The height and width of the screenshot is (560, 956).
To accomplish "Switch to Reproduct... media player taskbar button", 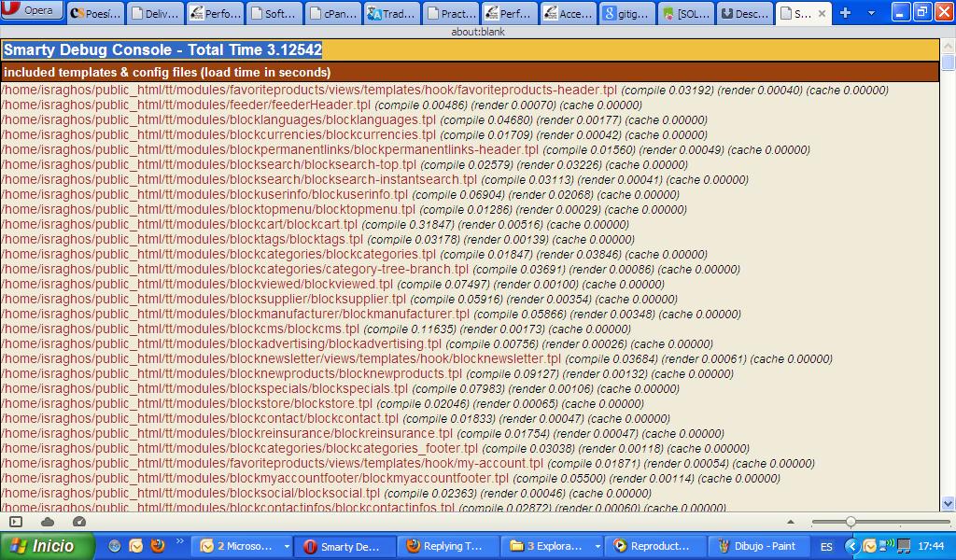I will [x=654, y=546].
